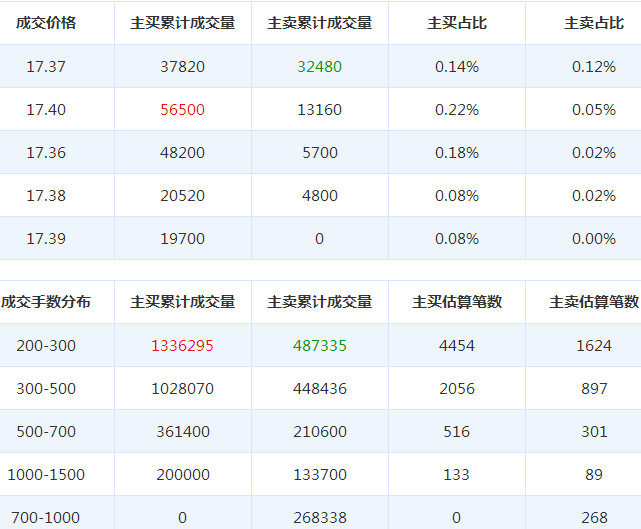Click the second table's 主卖累计成交量 header
Screen dimensions: 641x529
pyautogui.click(x=320, y=302)
